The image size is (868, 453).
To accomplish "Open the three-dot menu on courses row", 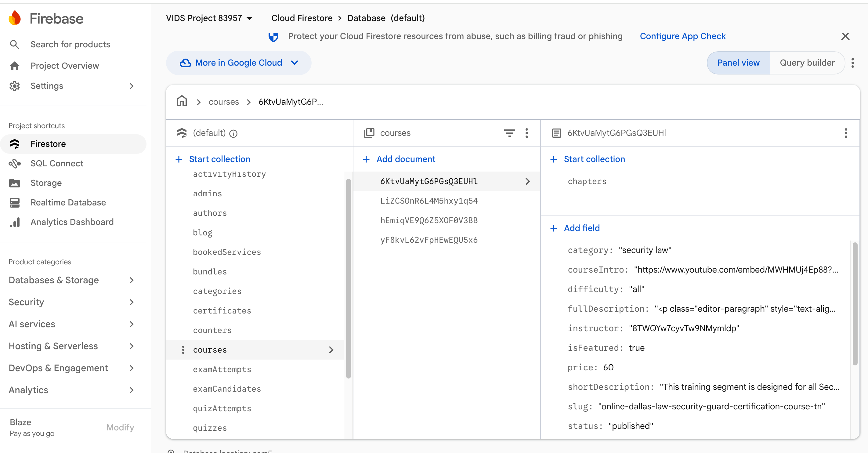I will (x=183, y=350).
